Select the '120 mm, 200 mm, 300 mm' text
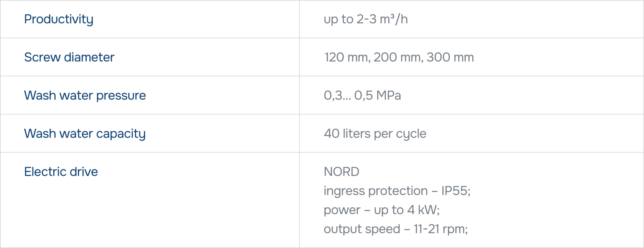This screenshot has width=644, height=248. click(x=399, y=57)
